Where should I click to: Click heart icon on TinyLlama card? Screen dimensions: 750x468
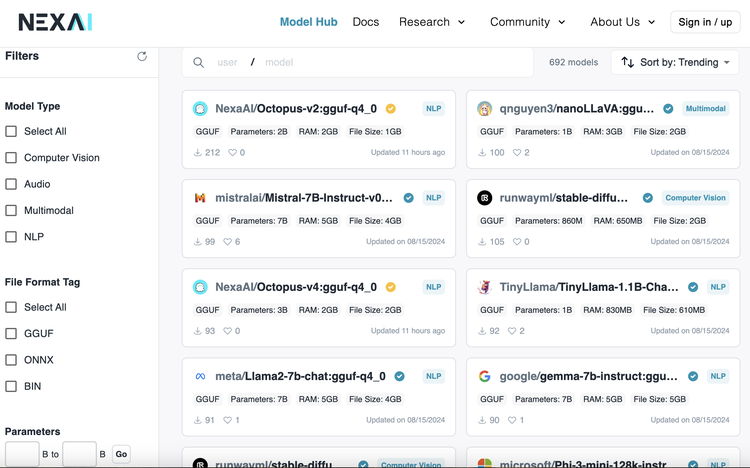(x=512, y=331)
